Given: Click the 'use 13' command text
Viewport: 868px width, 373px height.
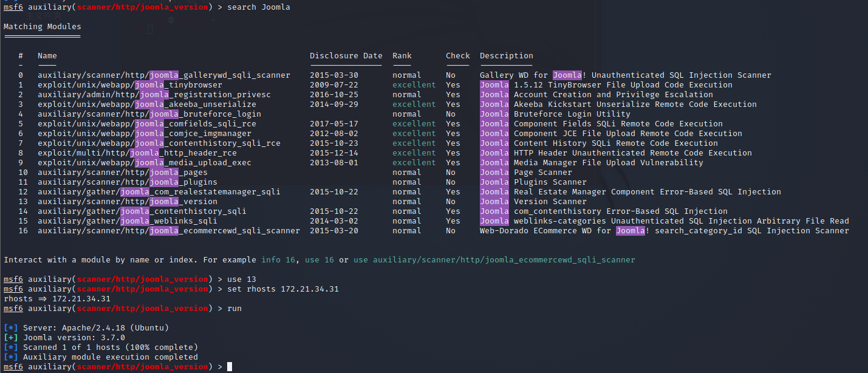Looking at the screenshot, I should [x=242, y=279].
